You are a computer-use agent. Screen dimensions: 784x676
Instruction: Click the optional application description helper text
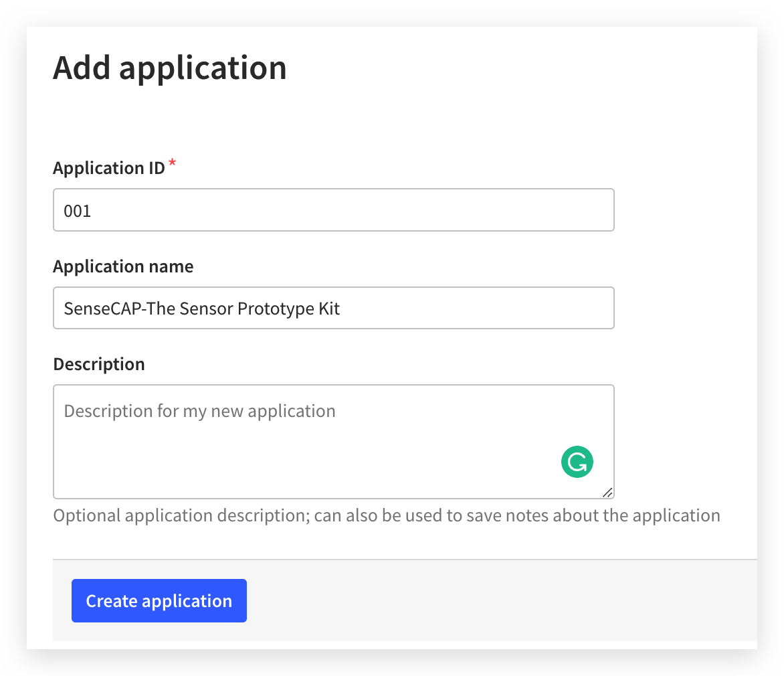click(387, 515)
